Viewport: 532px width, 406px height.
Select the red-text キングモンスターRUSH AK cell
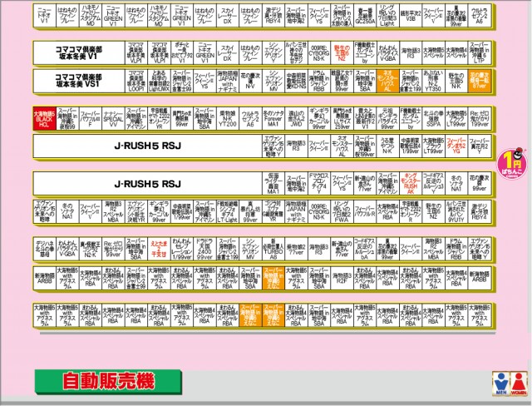(x=410, y=184)
